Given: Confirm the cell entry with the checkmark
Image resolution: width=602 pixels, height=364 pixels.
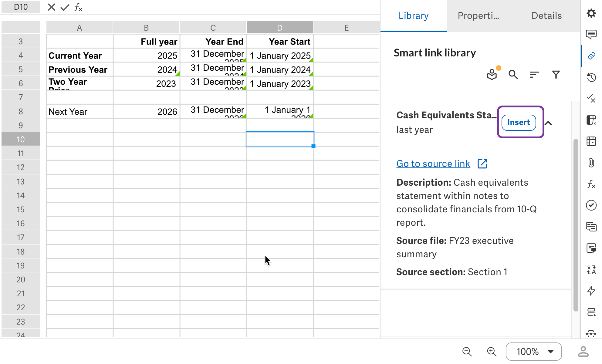Looking at the screenshot, I should click(64, 7).
